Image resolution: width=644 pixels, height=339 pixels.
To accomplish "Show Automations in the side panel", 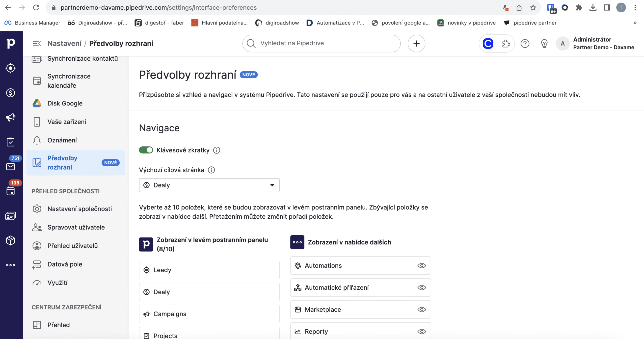I will 422,265.
